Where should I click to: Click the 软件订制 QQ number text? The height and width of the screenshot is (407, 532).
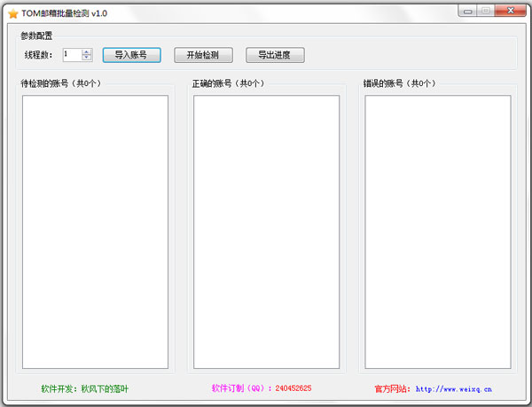293,388
